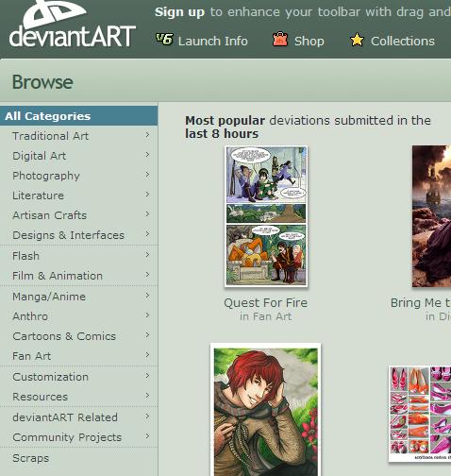This screenshot has height=476, width=451.
Task: Select the Scraps category
Action: [x=30, y=458]
